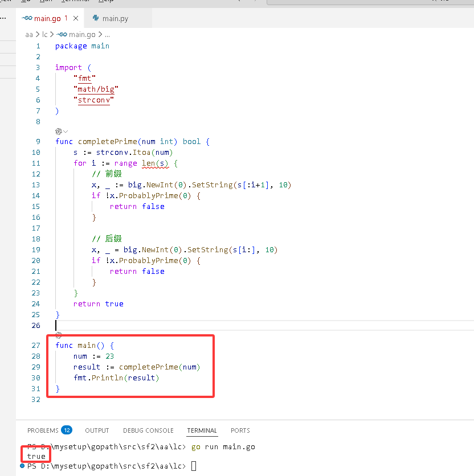The width and height of the screenshot is (474, 476).
Task: Click the 'true' output in terminal
Action: [x=36, y=456]
